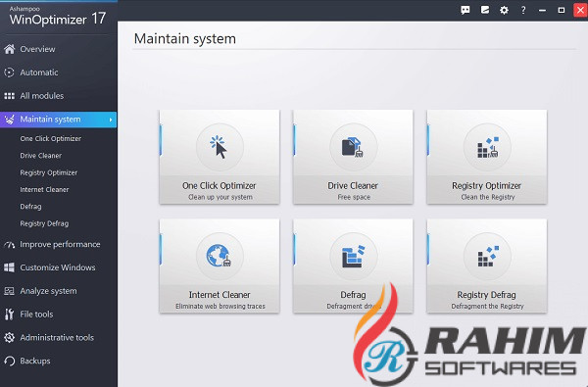
Task: Open help with the question mark icon
Action: coord(523,10)
